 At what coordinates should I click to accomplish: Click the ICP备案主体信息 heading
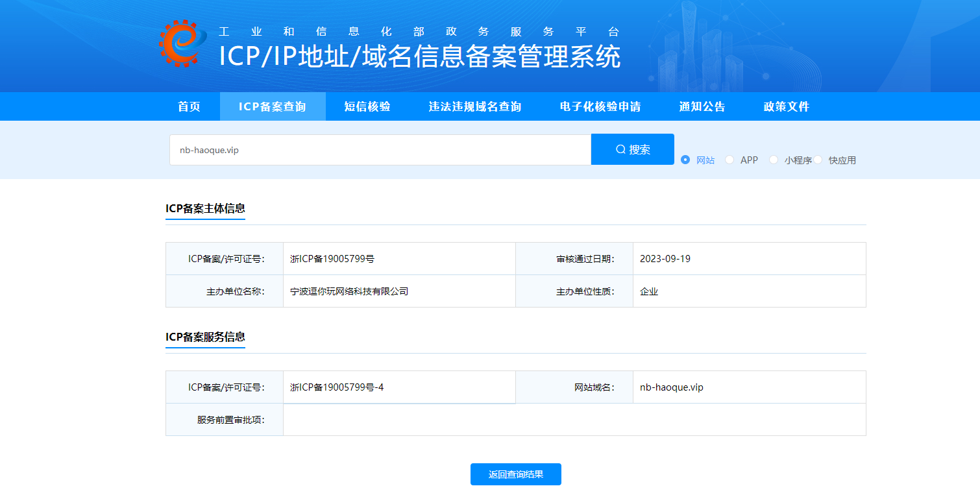pyautogui.click(x=205, y=208)
